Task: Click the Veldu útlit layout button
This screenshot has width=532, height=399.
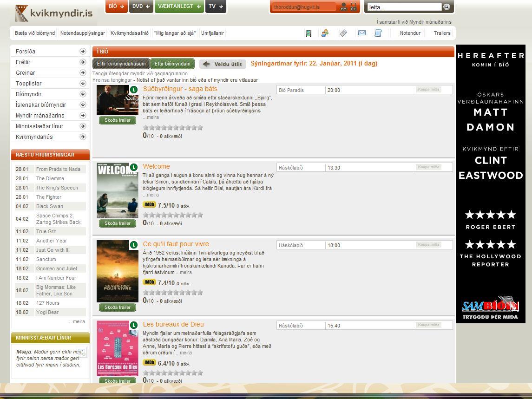Action: coord(223,64)
